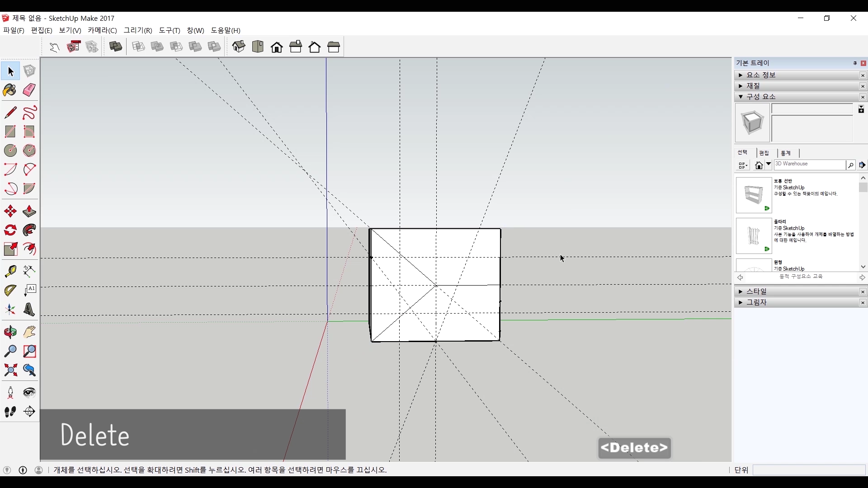Choose the Tape Measure tool
Screen dimensions: 868x488
10,271
